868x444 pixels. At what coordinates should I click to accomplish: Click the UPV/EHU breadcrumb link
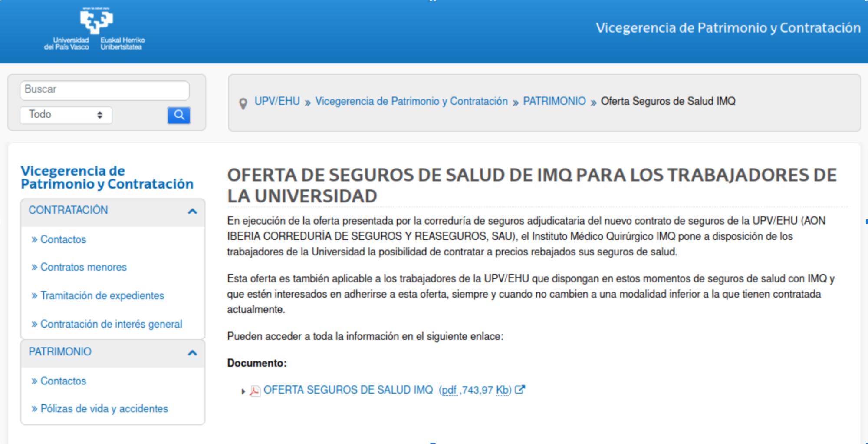[278, 101]
